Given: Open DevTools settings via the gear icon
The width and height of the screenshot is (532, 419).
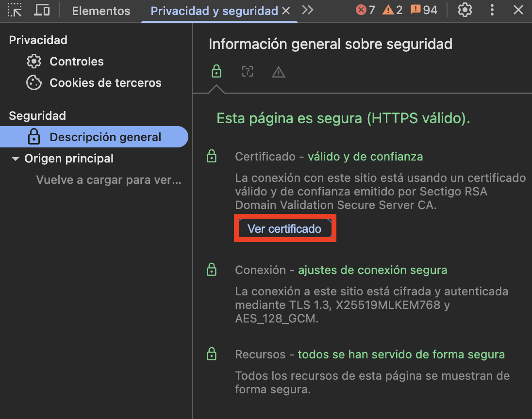Looking at the screenshot, I should pos(465,10).
